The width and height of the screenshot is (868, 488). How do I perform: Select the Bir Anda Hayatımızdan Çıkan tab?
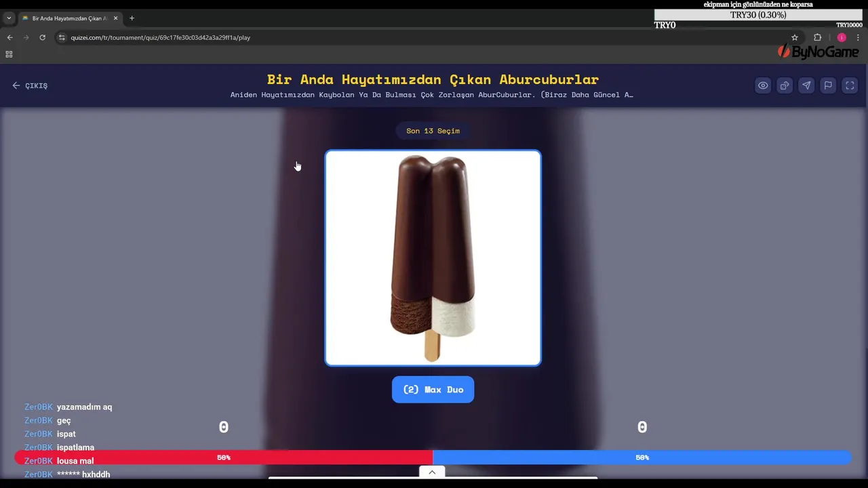(70, 18)
